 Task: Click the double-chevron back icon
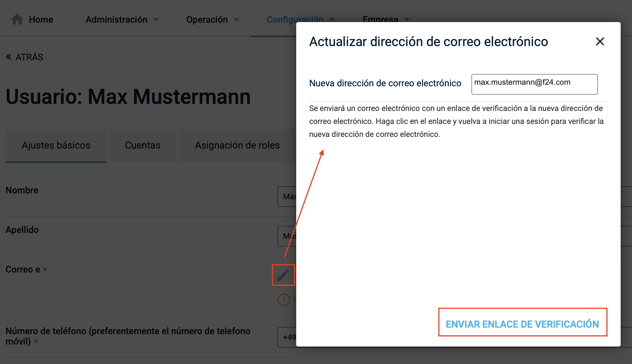tap(9, 57)
